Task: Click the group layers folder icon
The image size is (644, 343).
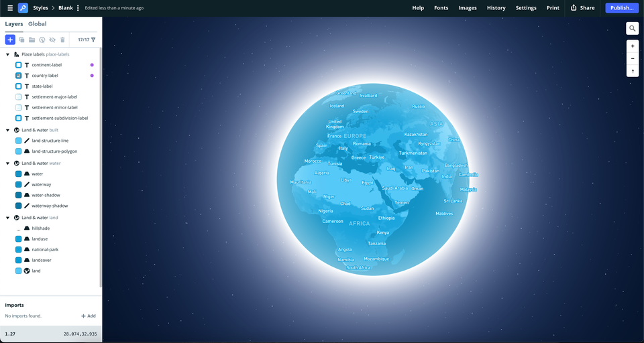Action: point(32,40)
